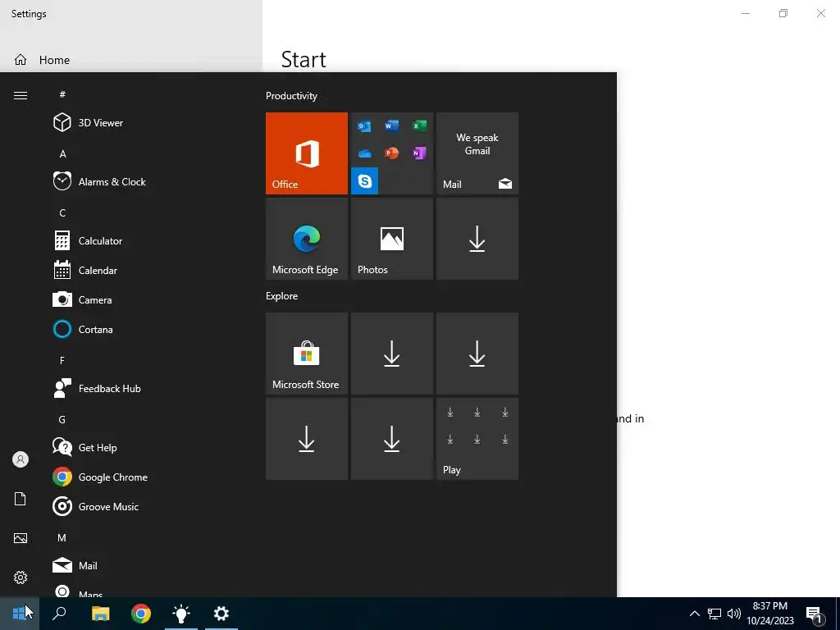Show hidden system tray icons
The width and height of the screenshot is (840, 630).
click(694, 614)
